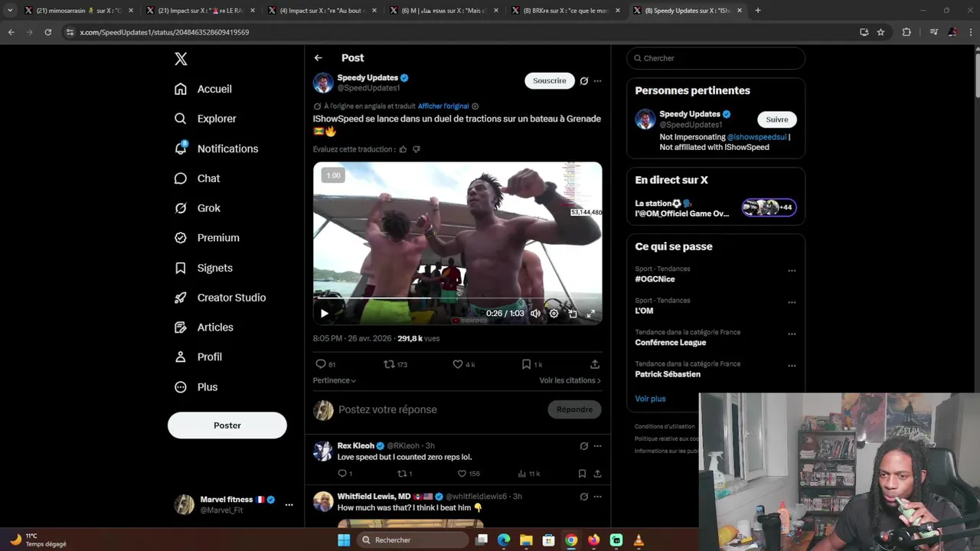Click the X logo in sidebar
The width and height of the screenshot is (980, 551).
(181, 59)
